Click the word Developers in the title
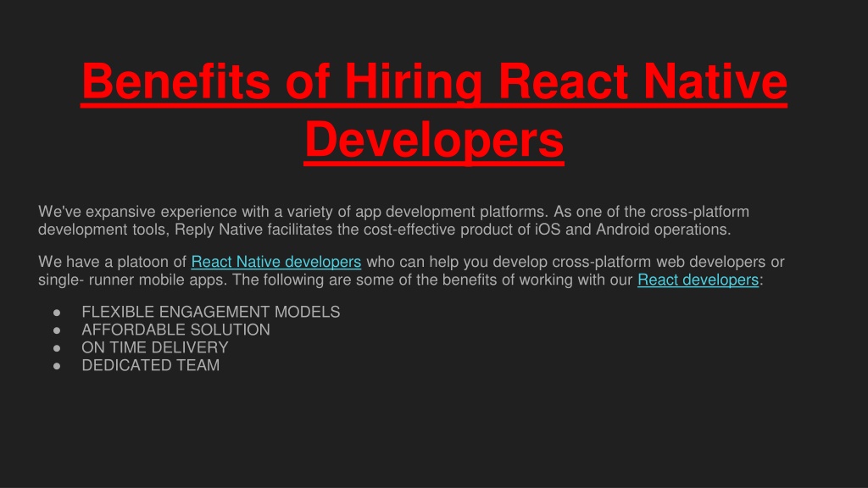Screen dimensions: 868x488 pos(434,141)
